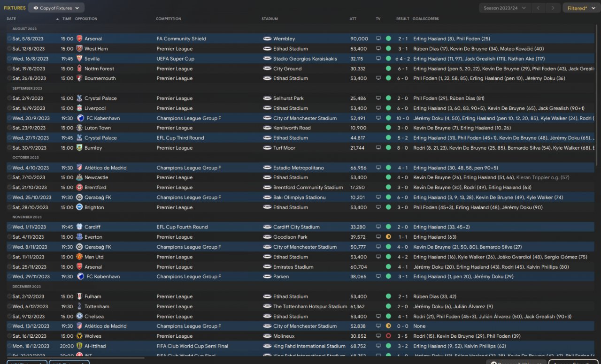Click the Brentford club badge

point(79,188)
